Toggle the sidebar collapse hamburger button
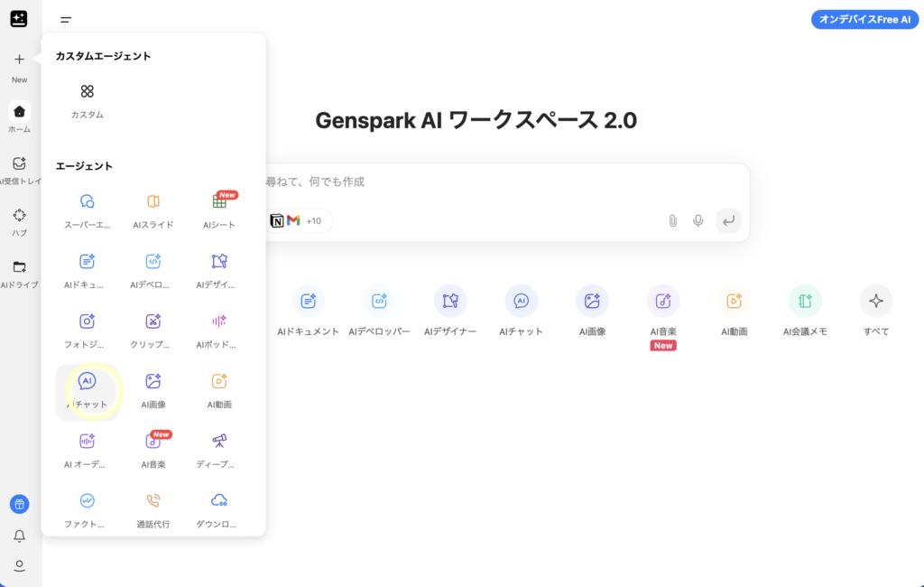This screenshot has width=924, height=587. click(x=66, y=20)
